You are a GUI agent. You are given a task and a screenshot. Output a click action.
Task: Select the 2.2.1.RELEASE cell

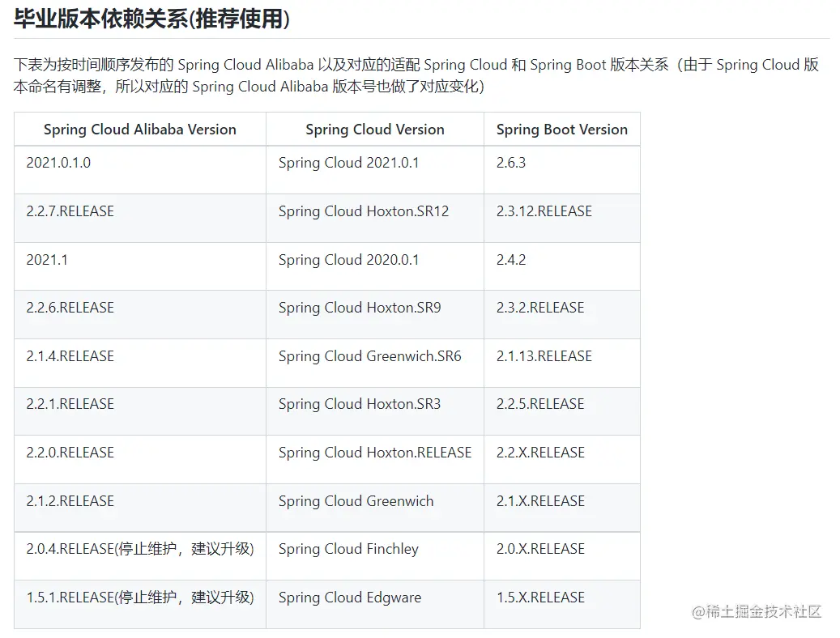pyautogui.click(x=140, y=410)
